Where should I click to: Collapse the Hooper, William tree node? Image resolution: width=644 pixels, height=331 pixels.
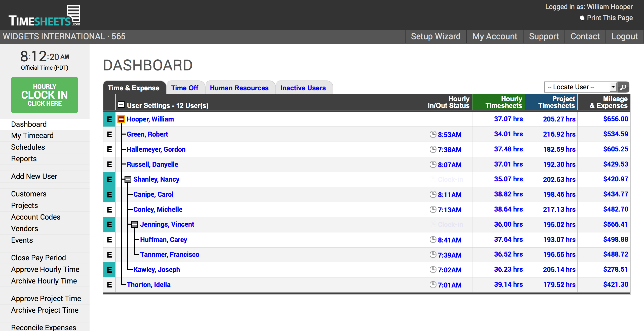coord(121,119)
